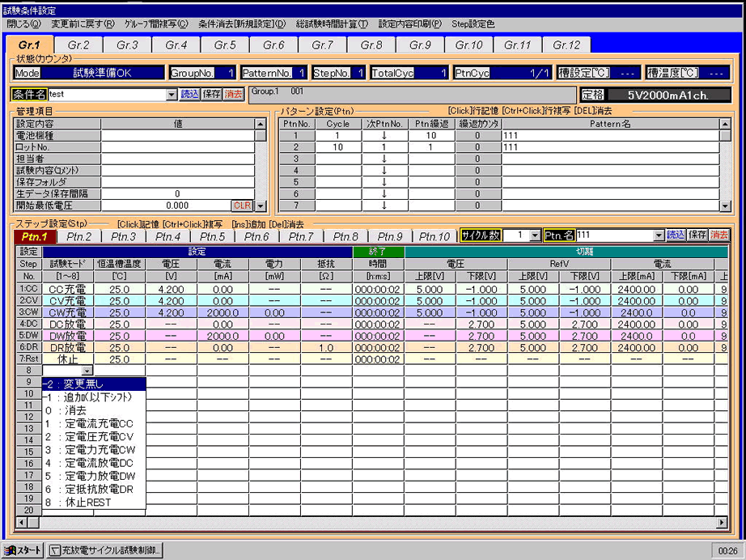Select step row header 3:CW

pos(28,312)
